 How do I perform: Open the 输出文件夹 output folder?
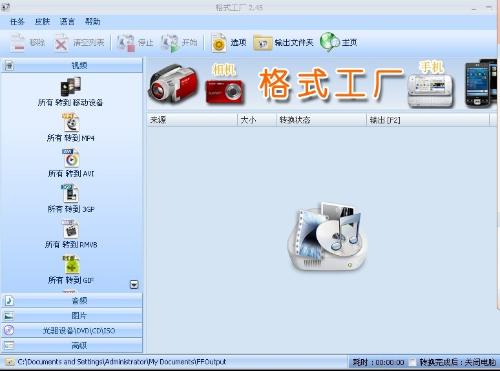[x=283, y=43]
